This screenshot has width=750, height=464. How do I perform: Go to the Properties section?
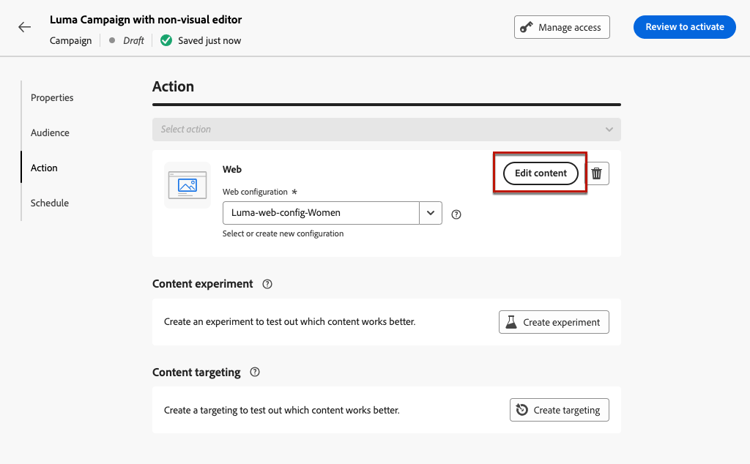click(x=52, y=98)
